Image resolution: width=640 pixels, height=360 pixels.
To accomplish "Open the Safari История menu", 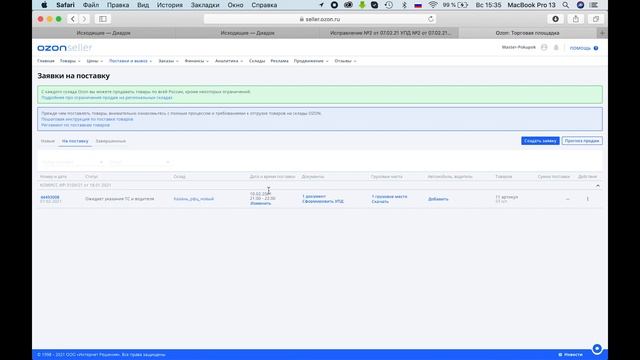I will tap(170, 5).
